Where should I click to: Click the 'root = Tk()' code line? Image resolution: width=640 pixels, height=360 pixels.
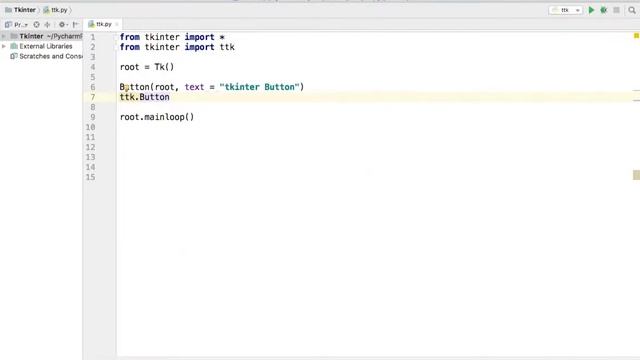point(147,67)
